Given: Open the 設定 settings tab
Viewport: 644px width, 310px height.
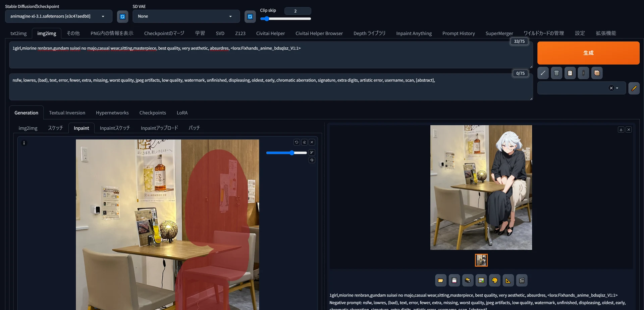Looking at the screenshot, I should [580, 33].
